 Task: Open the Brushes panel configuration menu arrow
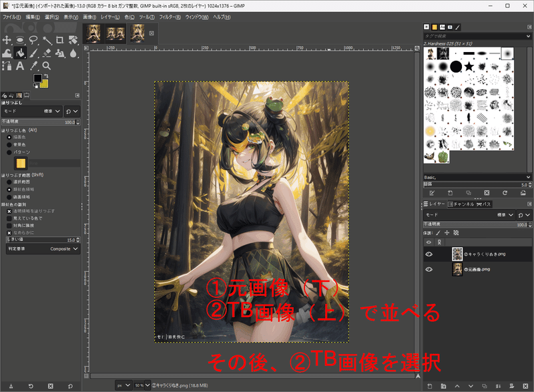[529, 27]
